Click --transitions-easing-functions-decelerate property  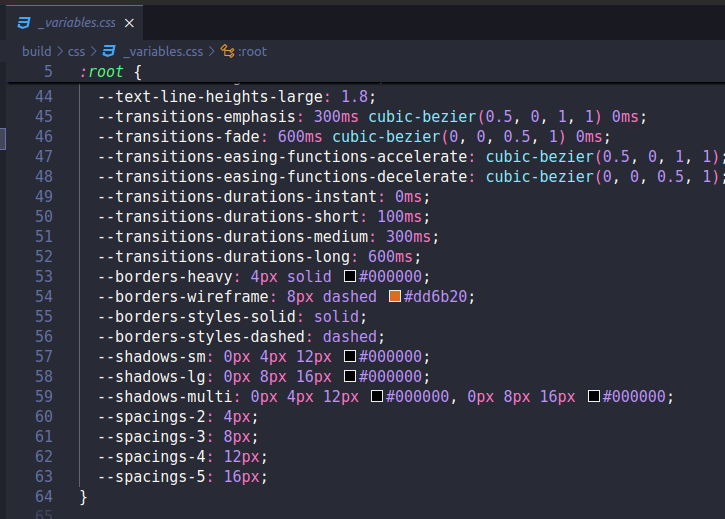click(x=283, y=177)
